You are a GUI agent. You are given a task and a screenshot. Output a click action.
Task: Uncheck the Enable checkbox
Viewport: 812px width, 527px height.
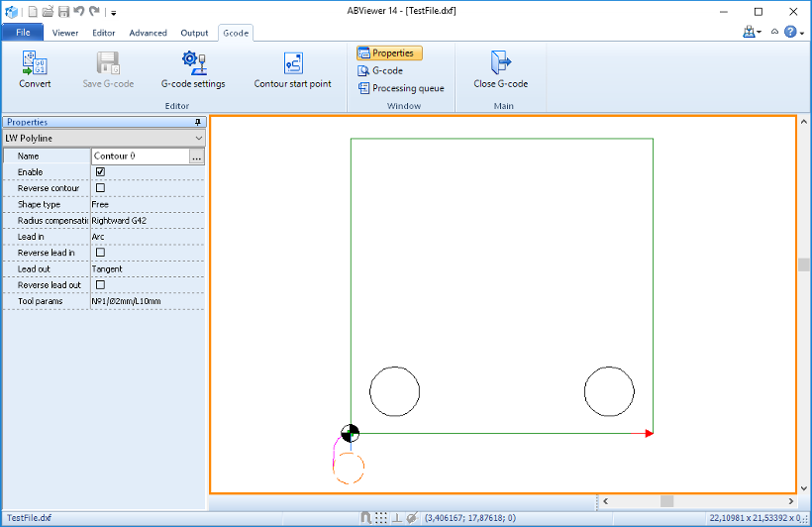click(x=100, y=171)
